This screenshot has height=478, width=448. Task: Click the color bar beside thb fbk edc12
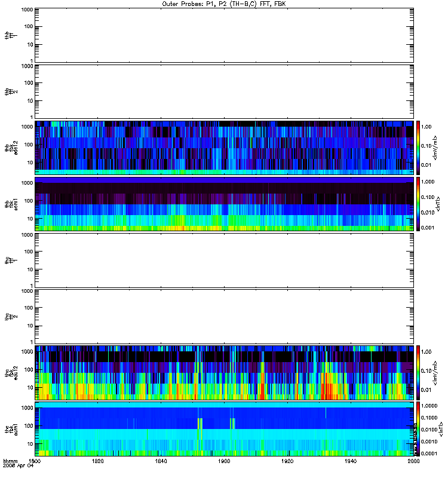(x=418, y=148)
